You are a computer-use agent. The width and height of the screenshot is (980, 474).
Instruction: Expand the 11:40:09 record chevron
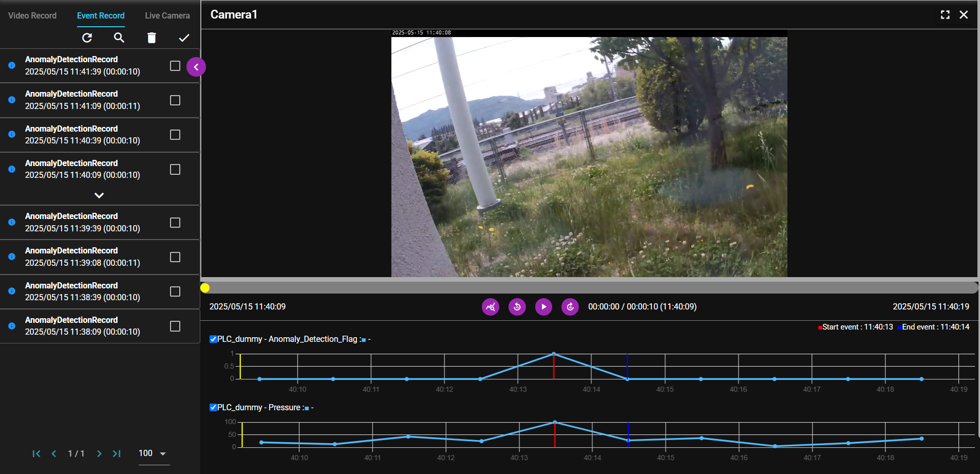click(99, 195)
